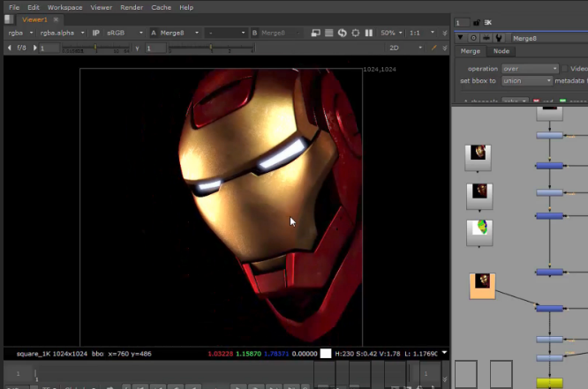The width and height of the screenshot is (588, 389).
Task: Toggle the gamma y button
Action: coord(137,49)
